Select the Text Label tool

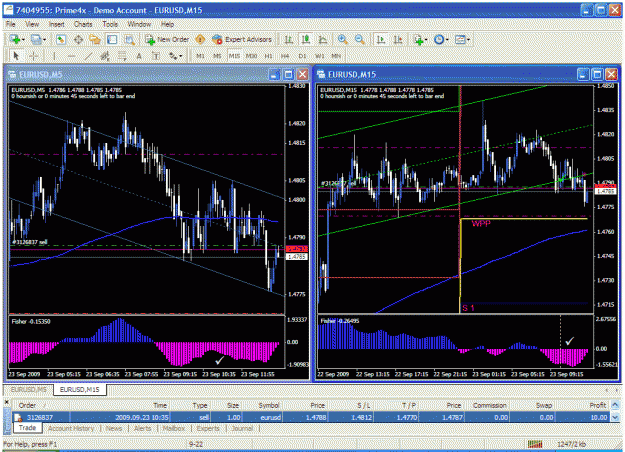(x=156, y=56)
